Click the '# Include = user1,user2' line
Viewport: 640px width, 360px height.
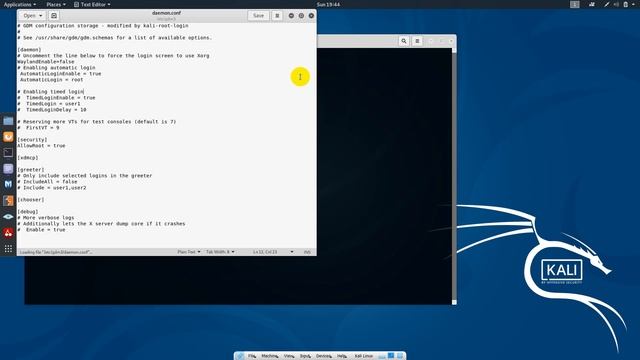(x=52, y=188)
